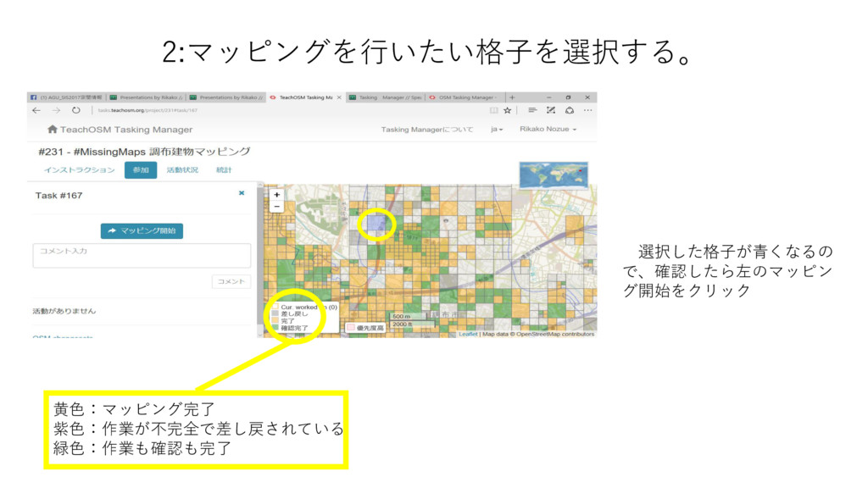The image size is (868, 488).
Task: Click the 優先度高 pink legend swatch
Action: coord(351,328)
